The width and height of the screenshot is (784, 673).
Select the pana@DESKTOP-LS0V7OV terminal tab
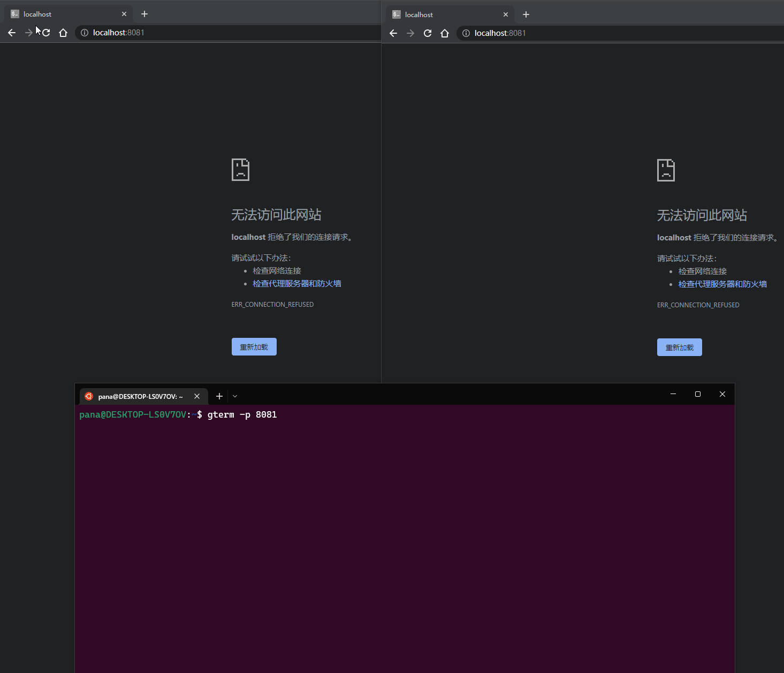click(x=139, y=396)
